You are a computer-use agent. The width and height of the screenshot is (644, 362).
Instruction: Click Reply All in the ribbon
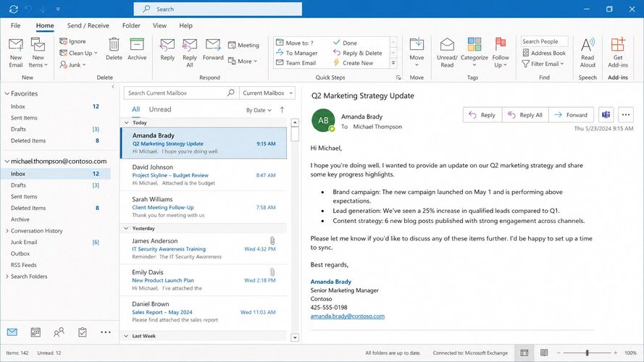(x=190, y=53)
